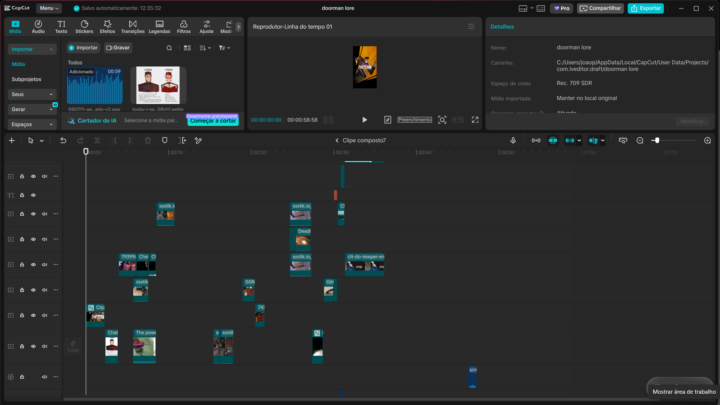Toggle visibility eye on text track
The width and height of the screenshot is (720, 405).
[x=33, y=195]
